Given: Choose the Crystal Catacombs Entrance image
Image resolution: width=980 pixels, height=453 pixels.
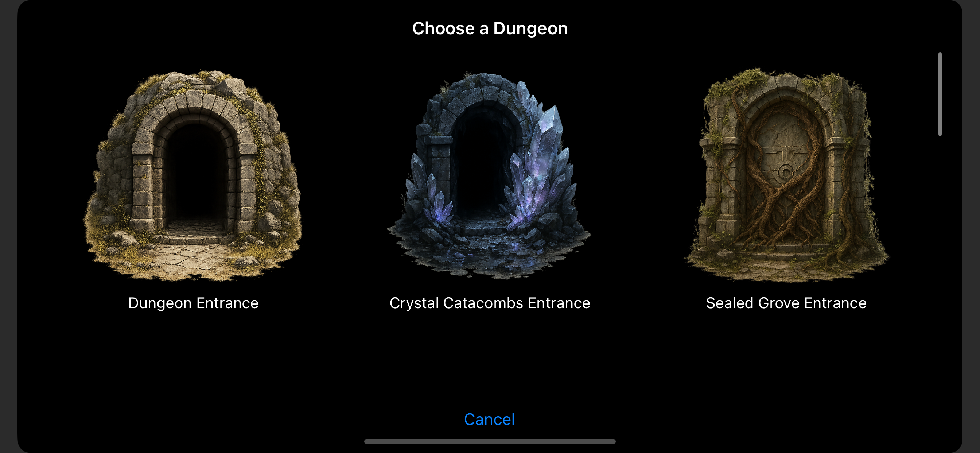Looking at the screenshot, I should click(x=489, y=175).
